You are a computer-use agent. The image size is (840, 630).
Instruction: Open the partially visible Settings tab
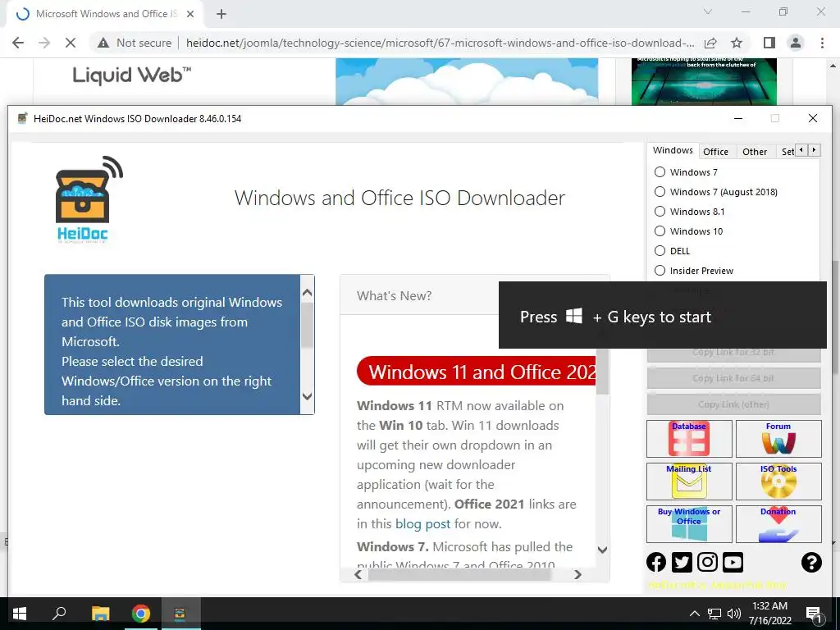click(x=787, y=152)
